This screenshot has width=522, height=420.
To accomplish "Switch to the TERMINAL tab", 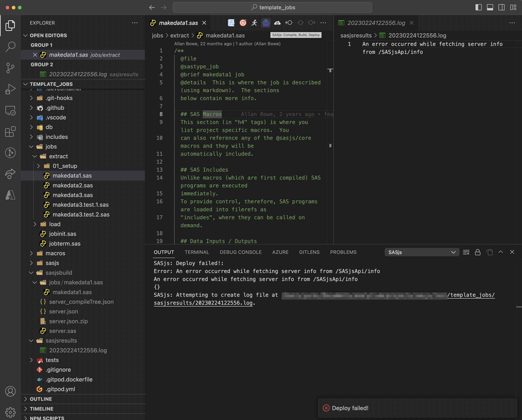I will point(197,252).
